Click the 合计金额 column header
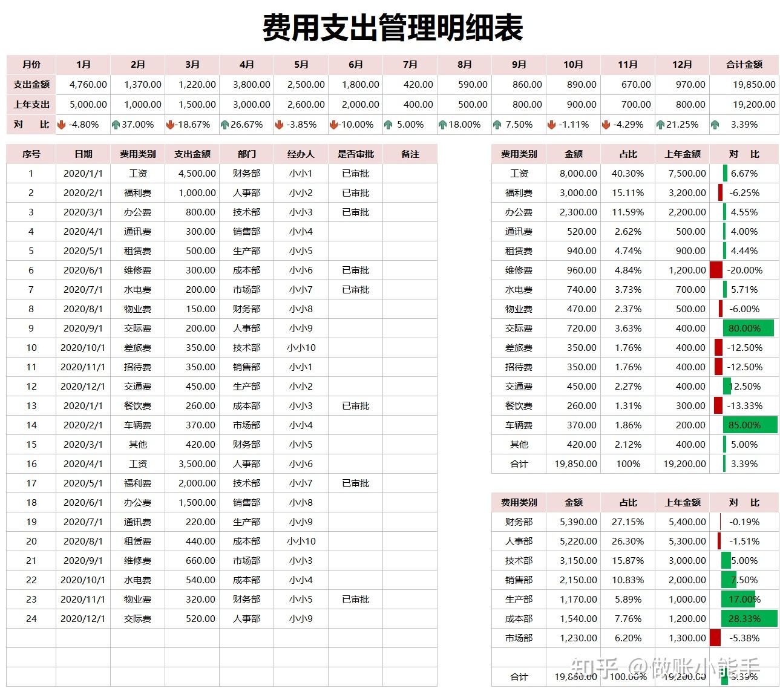 (x=745, y=64)
